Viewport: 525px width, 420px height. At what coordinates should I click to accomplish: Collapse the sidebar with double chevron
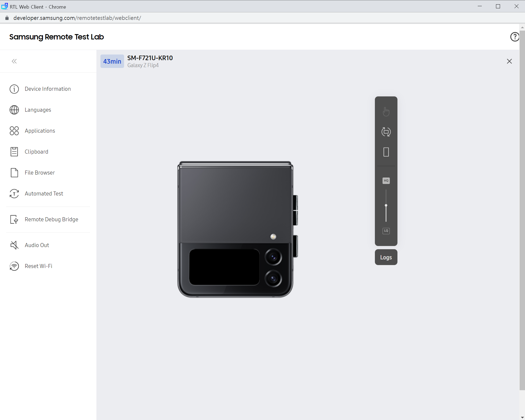pos(14,61)
